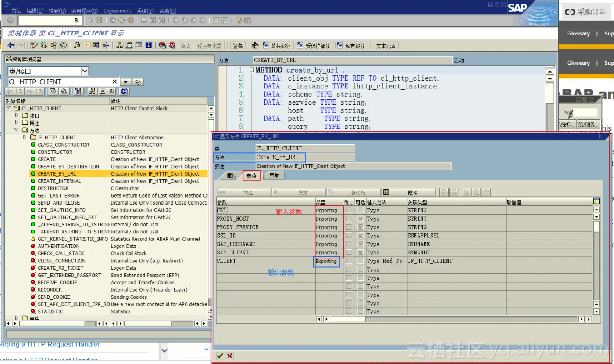Toggle Display/Change with the pencil icon

click(34, 46)
